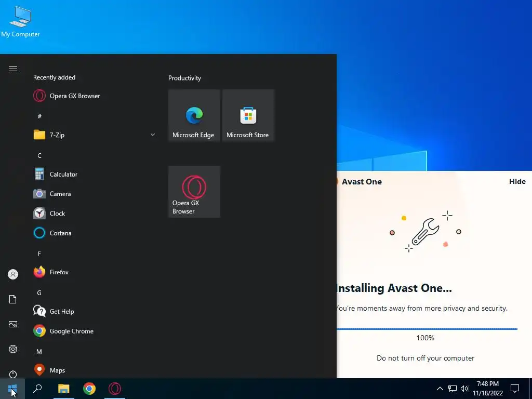Click Show desktop sliver at taskbar end
Image resolution: width=532 pixels, height=399 pixels.
coord(530,389)
